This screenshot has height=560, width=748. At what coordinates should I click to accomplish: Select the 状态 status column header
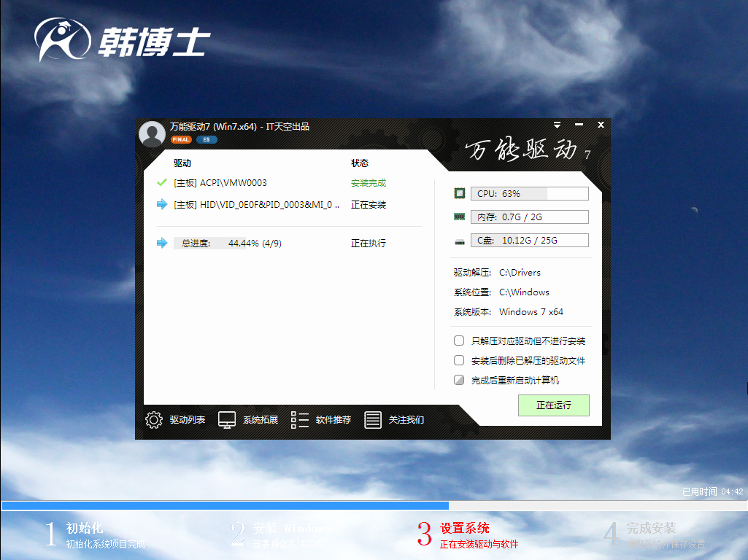pos(360,163)
